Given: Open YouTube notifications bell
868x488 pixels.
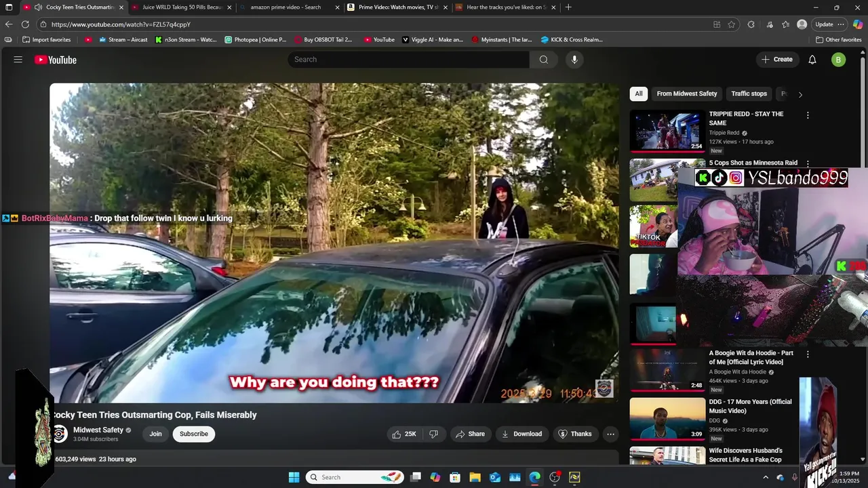Looking at the screenshot, I should [x=812, y=60].
